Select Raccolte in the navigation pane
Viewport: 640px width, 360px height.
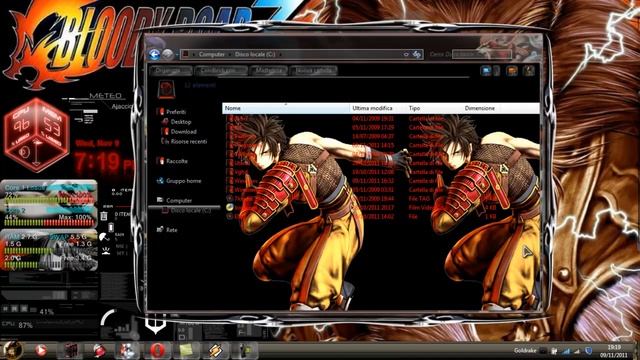tap(177, 161)
